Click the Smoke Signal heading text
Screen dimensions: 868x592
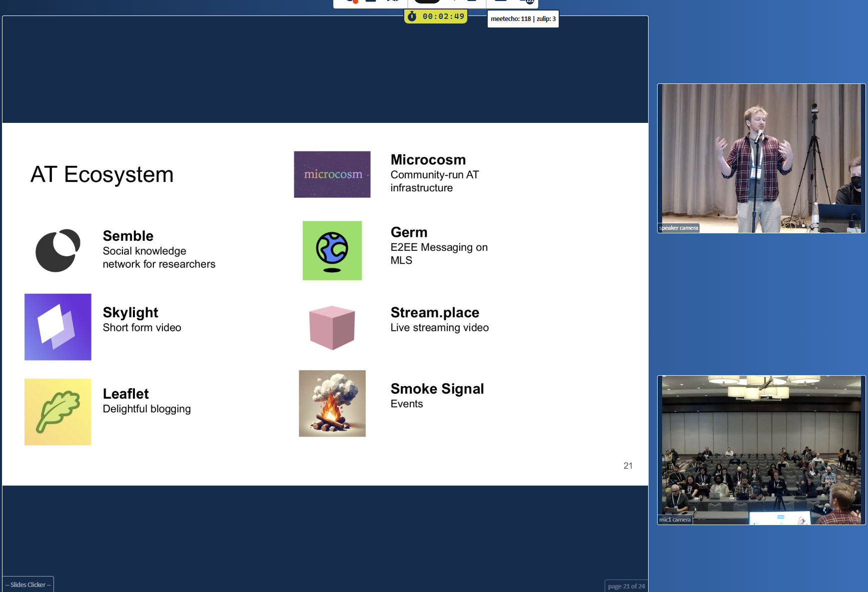coord(437,389)
